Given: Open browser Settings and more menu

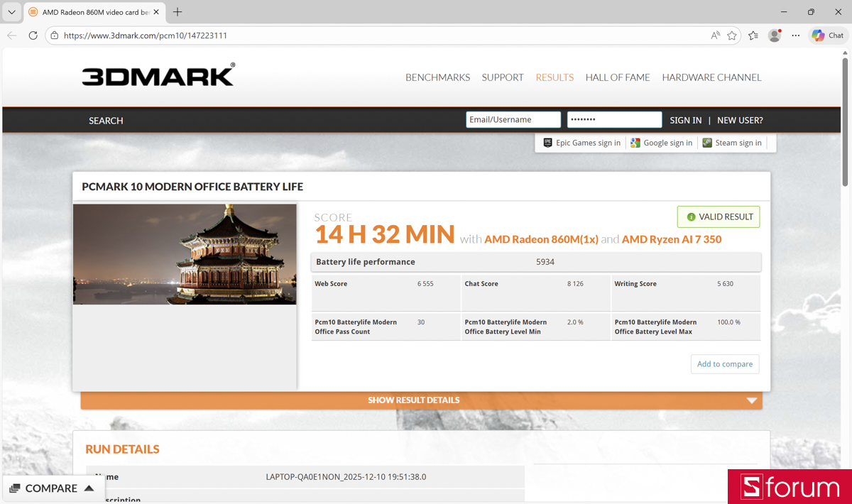Looking at the screenshot, I should point(795,35).
